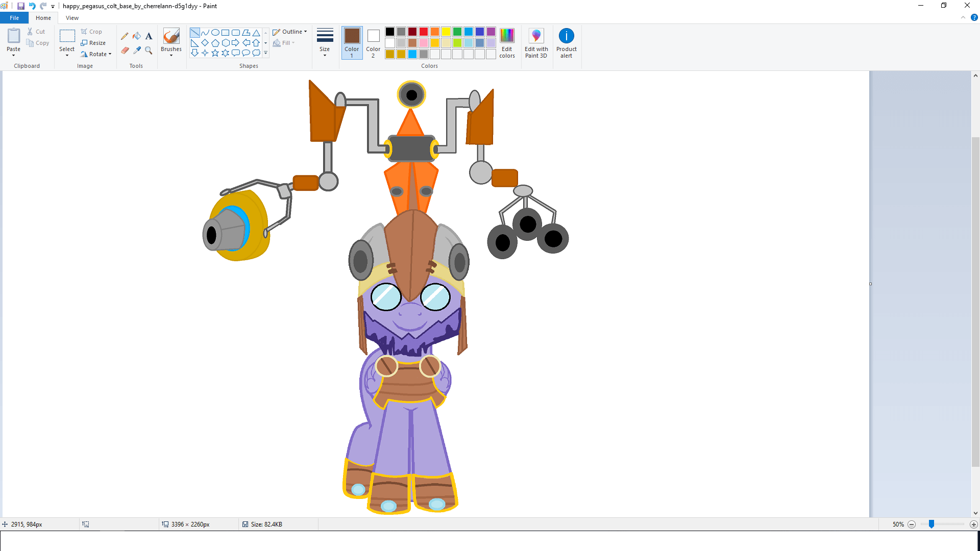The image size is (980, 551).
Task: Open the Select dropdown arrow
Action: [x=67, y=55]
